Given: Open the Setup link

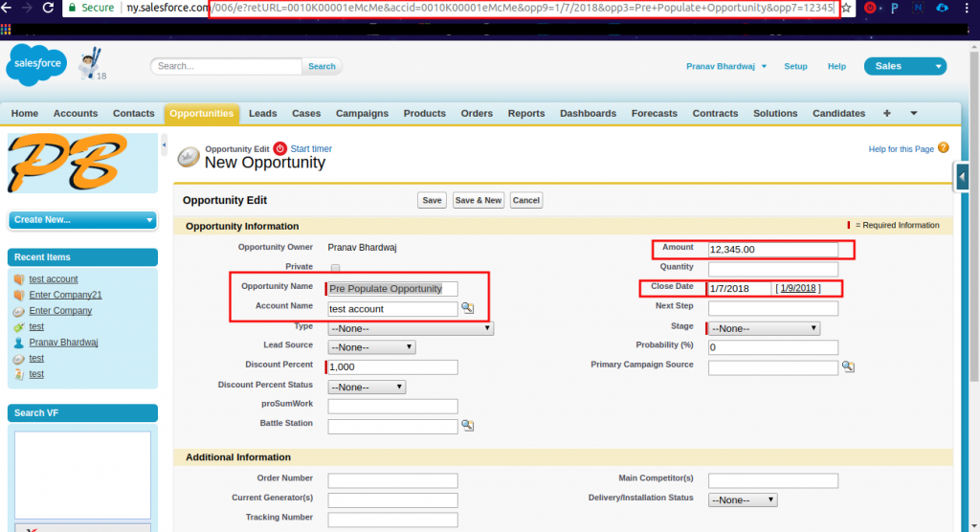Looking at the screenshot, I should (x=795, y=66).
